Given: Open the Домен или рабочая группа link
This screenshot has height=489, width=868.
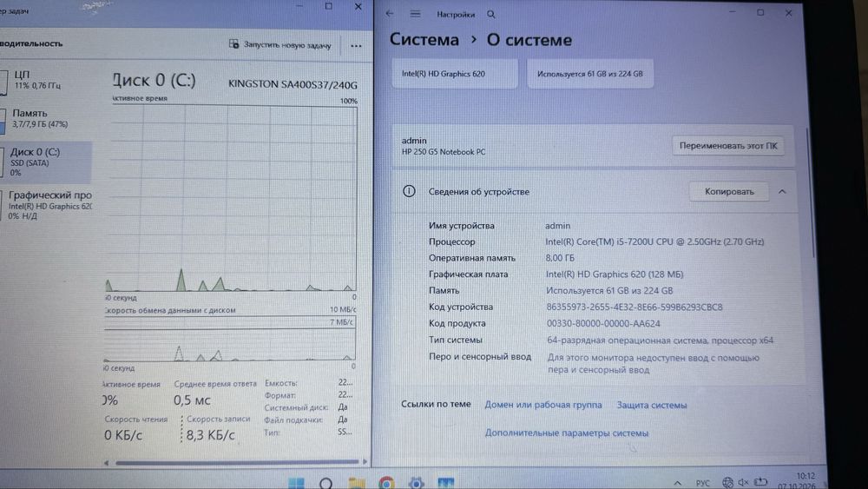Looking at the screenshot, I should pyautogui.click(x=543, y=405).
